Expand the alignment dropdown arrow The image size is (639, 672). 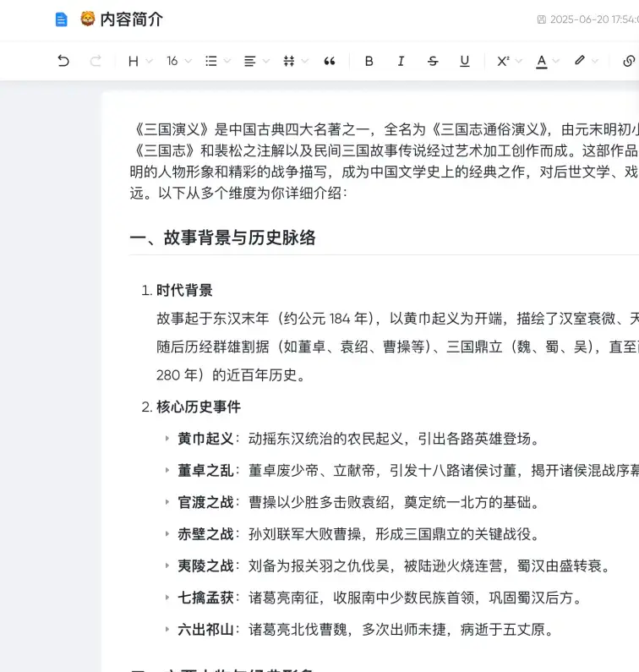[x=266, y=62]
